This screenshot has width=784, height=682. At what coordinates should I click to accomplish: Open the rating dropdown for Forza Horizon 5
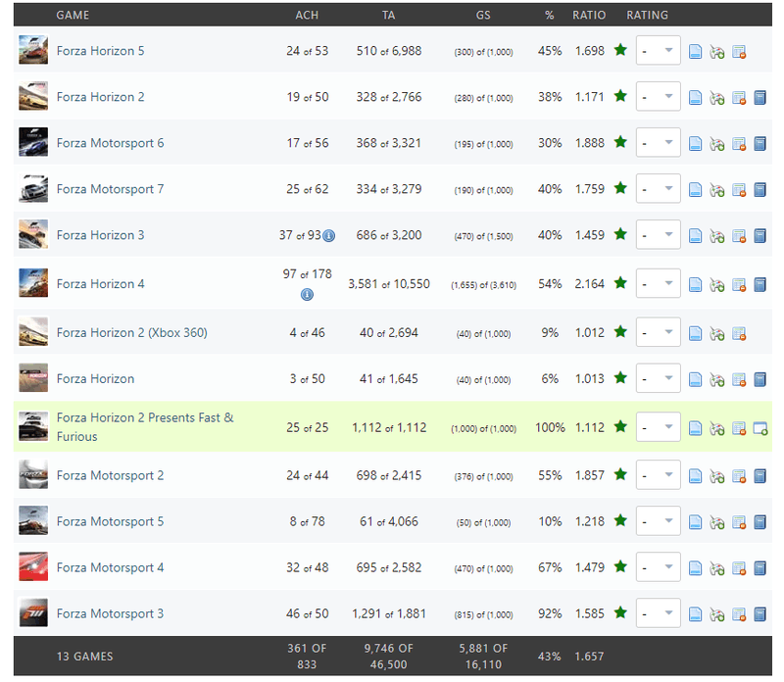coord(658,50)
